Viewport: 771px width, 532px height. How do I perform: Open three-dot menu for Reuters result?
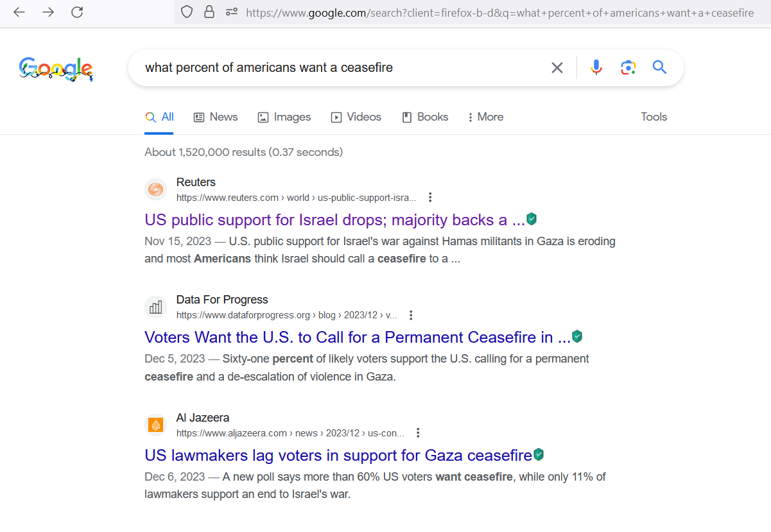coord(430,198)
